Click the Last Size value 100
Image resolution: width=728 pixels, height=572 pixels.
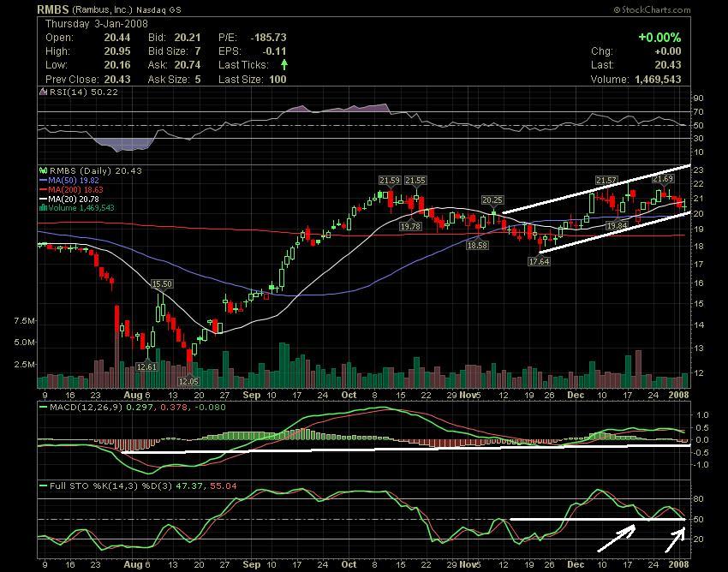[x=277, y=80]
